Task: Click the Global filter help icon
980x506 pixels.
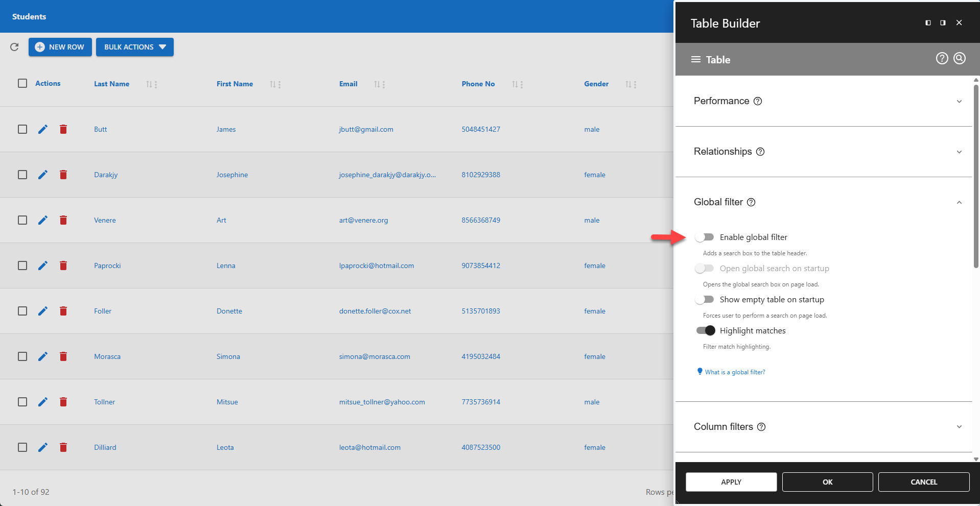Action: [x=751, y=202]
